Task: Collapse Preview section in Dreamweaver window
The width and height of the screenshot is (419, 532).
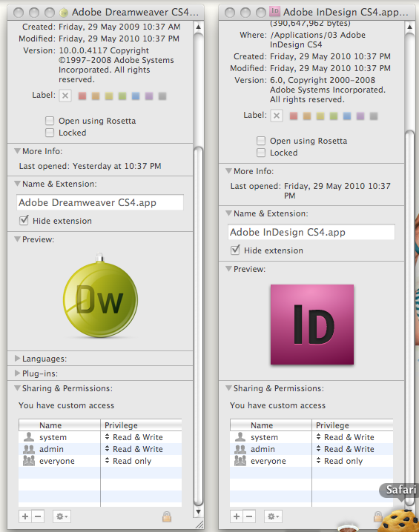Action: 17,239
